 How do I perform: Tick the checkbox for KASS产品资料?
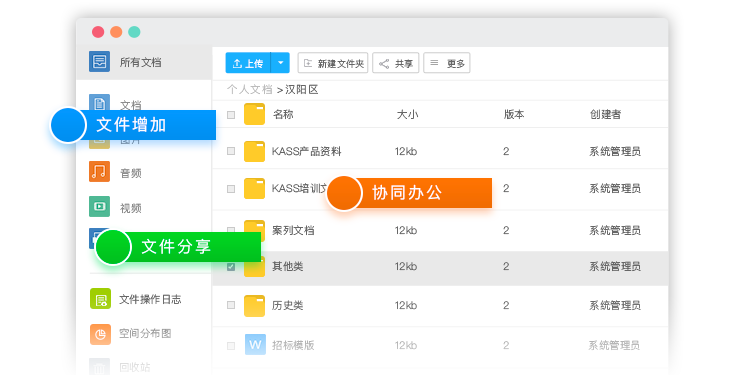231,151
